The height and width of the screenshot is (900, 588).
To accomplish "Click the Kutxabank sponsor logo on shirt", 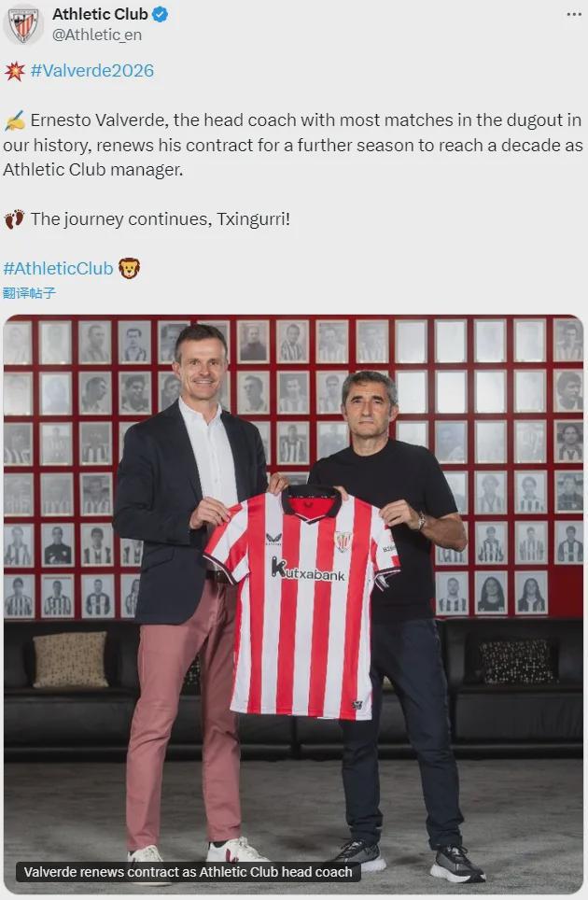I will 308,569.
